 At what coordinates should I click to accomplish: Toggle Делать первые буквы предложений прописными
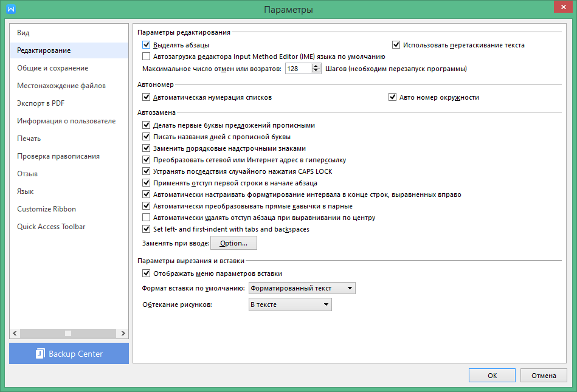point(146,125)
